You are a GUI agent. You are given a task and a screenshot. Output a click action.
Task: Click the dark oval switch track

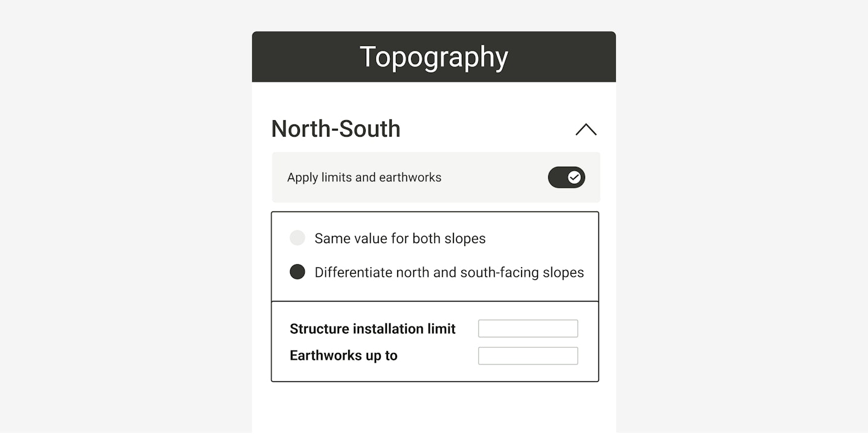click(x=558, y=177)
